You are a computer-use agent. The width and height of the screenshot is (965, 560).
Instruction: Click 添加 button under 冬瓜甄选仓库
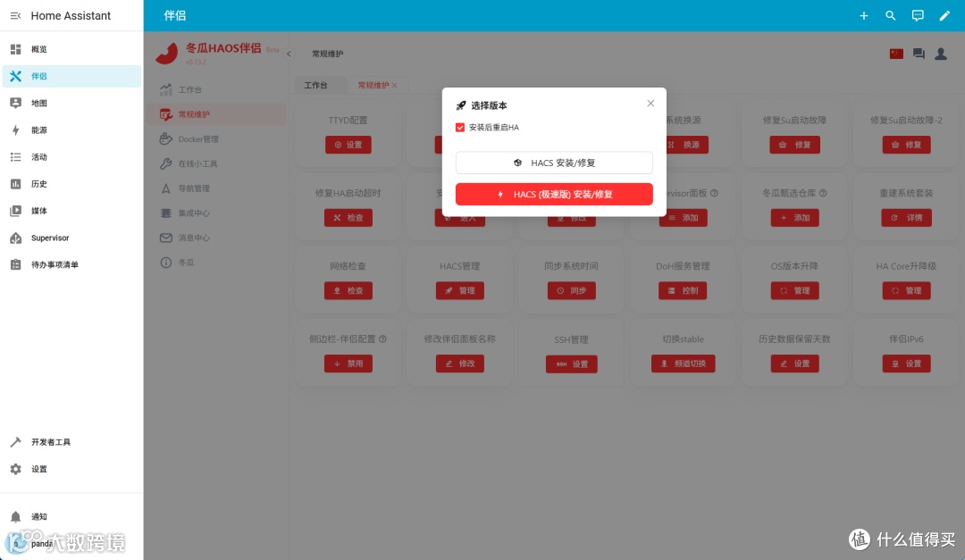[794, 217]
